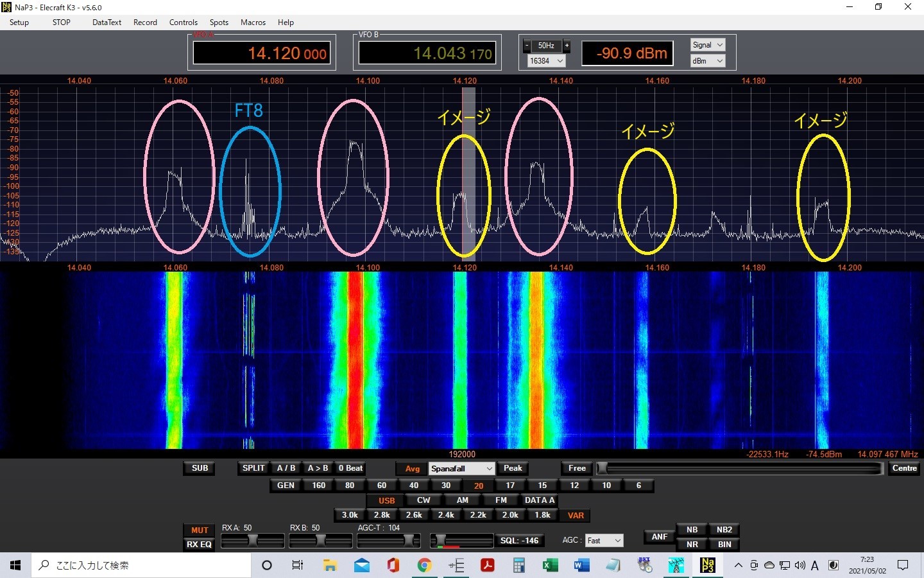Viewport: 924px width, 578px height.
Task: Click STOP in the menu bar
Action: (62, 22)
